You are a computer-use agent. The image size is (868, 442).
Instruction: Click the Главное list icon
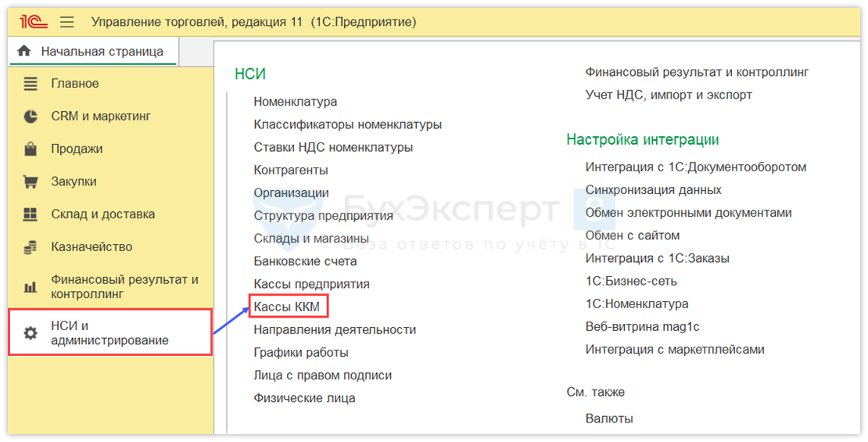[30, 84]
